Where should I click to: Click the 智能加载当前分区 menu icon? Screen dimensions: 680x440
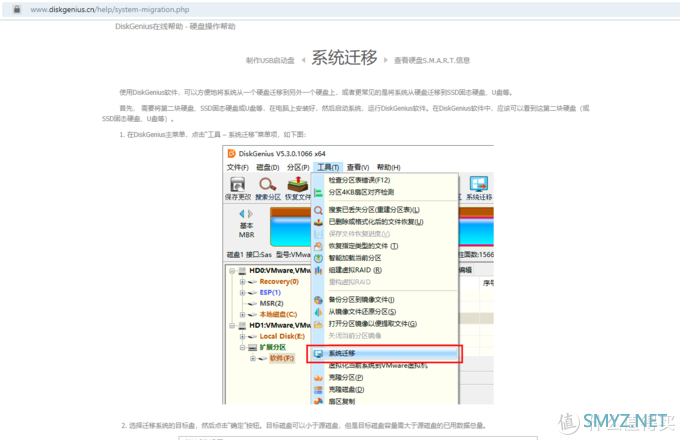318,258
